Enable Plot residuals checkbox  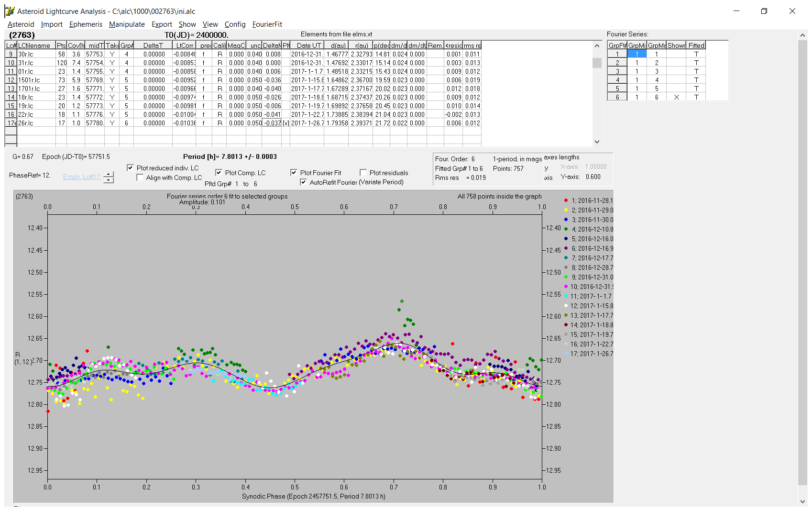click(x=363, y=173)
